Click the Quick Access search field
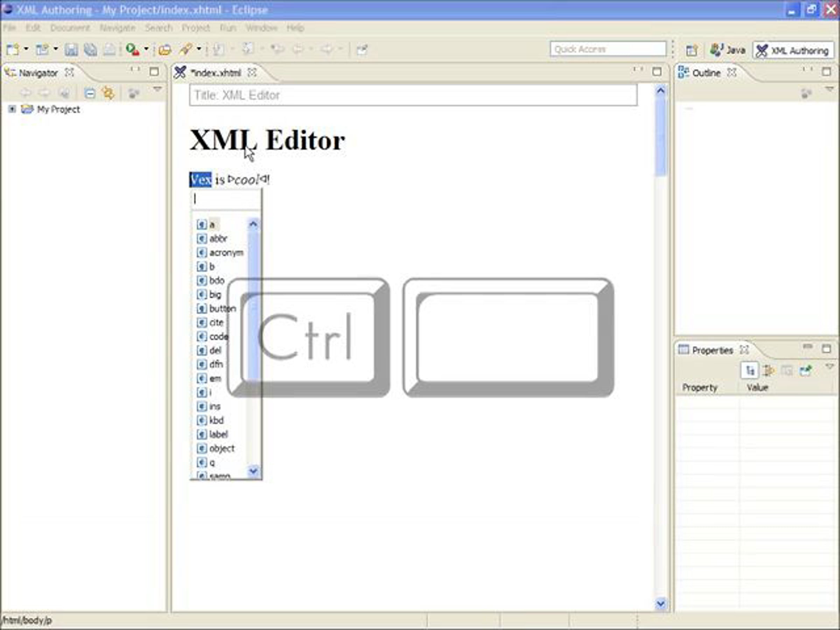Viewport: 840px width, 630px height. point(608,49)
